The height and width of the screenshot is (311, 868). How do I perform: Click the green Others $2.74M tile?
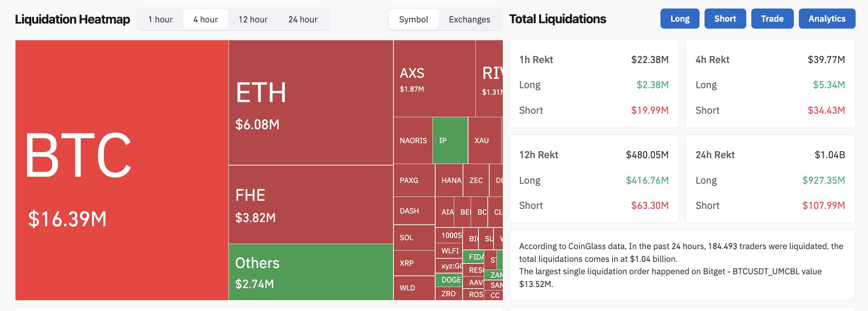(311, 272)
